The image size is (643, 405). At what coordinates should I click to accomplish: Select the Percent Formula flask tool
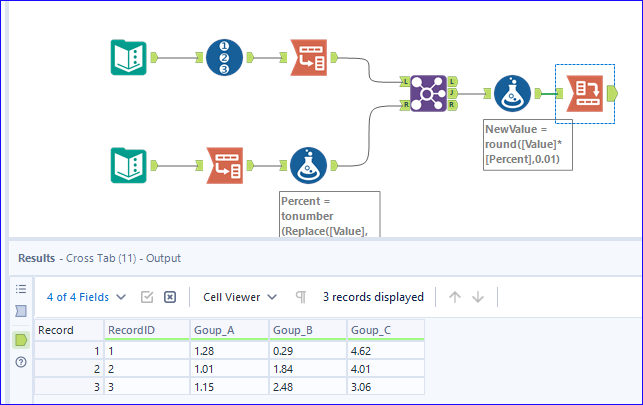[x=308, y=165]
